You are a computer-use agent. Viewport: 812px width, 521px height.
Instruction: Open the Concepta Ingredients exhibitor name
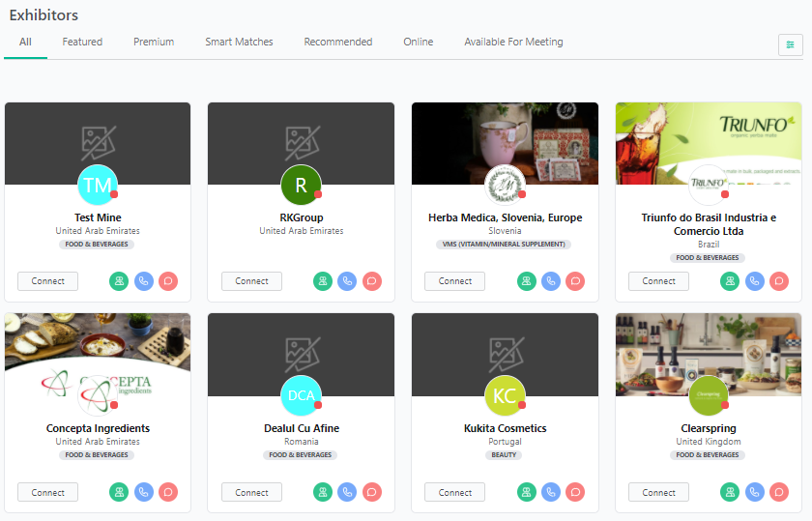(x=98, y=428)
